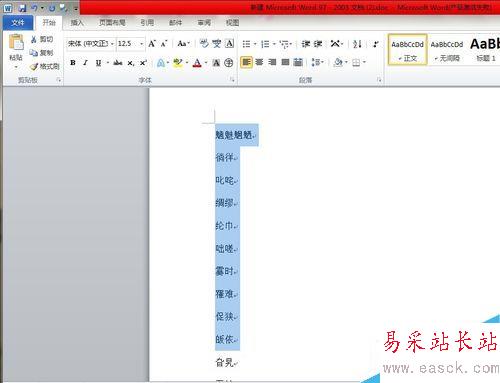Viewport: 500px width, 383px height.
Task: Toggle superscript formatting
Action: click(143, 63)
